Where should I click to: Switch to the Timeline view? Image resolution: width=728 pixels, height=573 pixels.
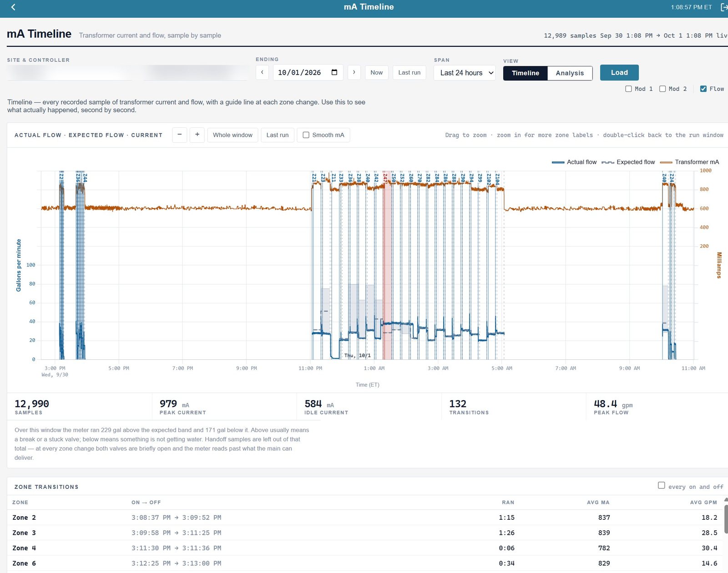click(526, 73)
